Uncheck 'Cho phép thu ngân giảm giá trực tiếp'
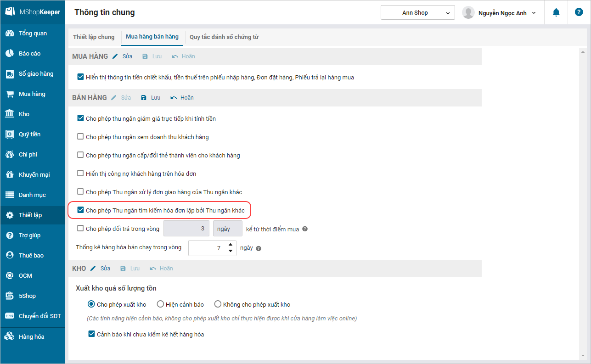The image size is (591, 364). coord(81,118)
